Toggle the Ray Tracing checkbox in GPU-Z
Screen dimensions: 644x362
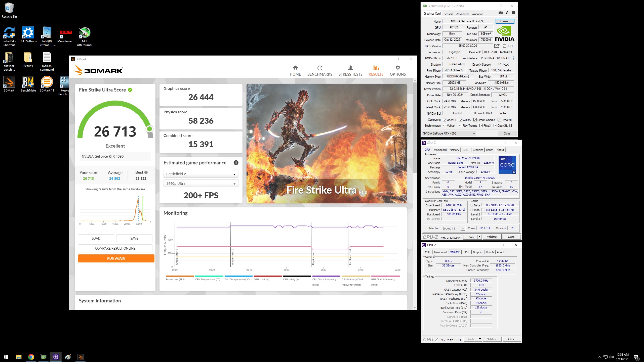[460, 126]
